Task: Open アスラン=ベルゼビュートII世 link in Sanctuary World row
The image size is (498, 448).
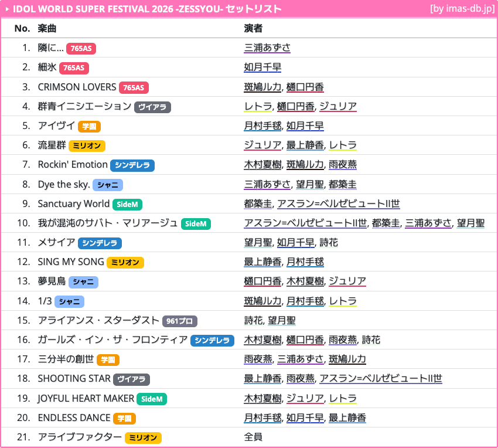Action: pos(339,203)
